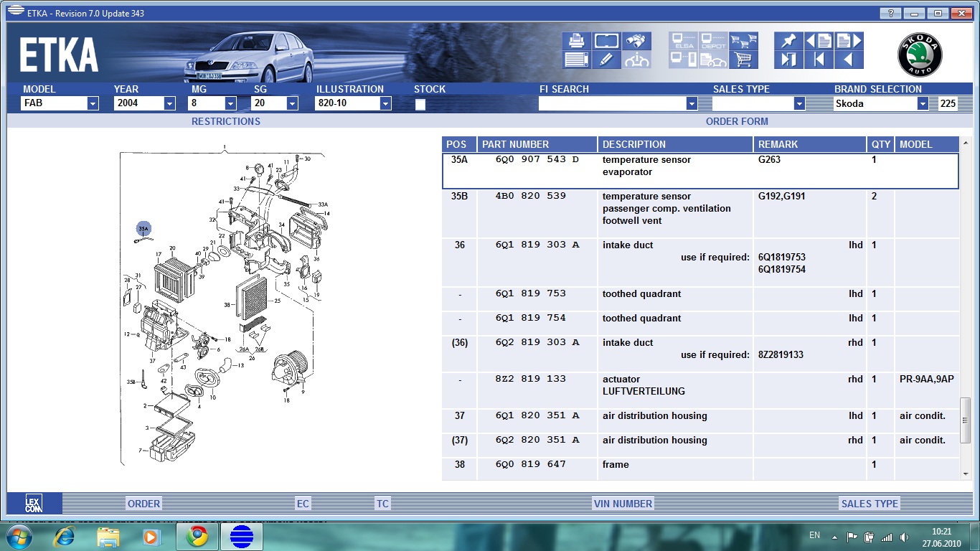Click the list view icon below printer

pyautogui.click(x=577, y=60)
